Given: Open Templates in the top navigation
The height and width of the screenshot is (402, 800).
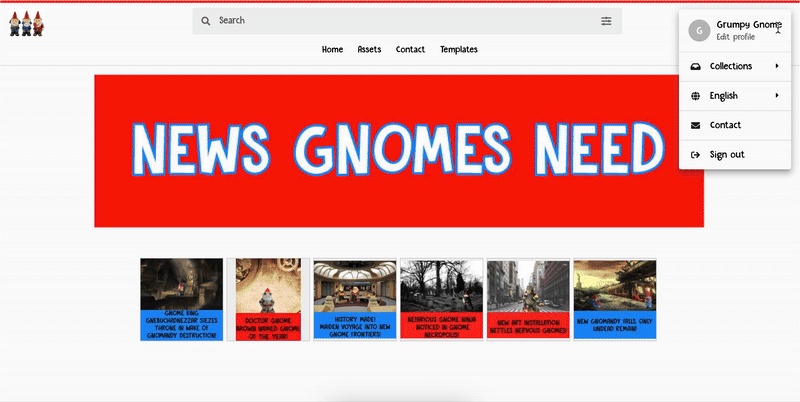Looking at the screenshot, I should [x=459, y=49].
